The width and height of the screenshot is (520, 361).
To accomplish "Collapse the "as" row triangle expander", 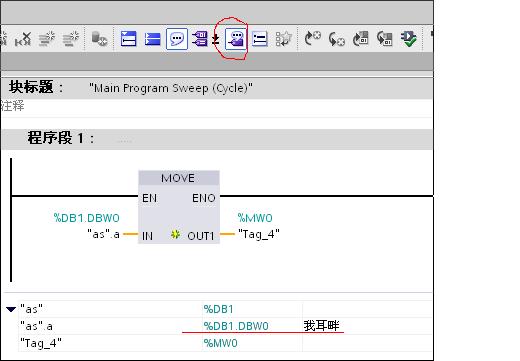I will point(11,310).
